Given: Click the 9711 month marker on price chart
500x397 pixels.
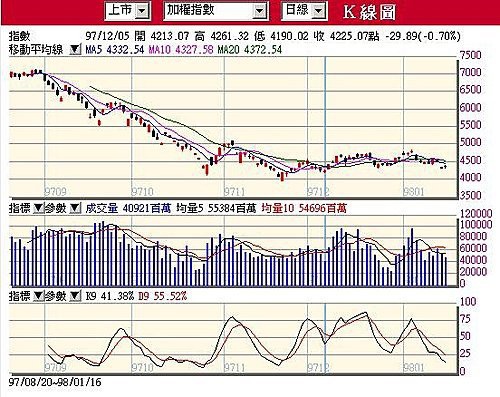Looking at the screenshot, I should [235, 192].
